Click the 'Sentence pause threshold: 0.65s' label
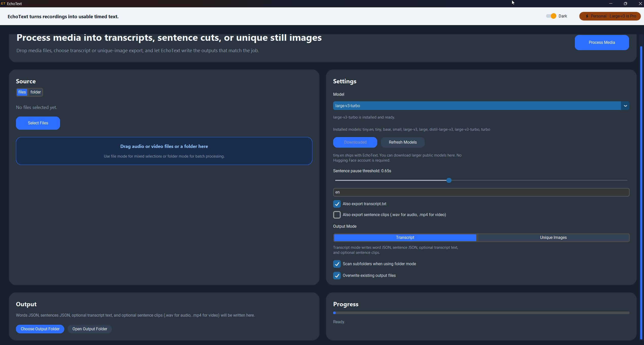The width and height of the screenshot is (644, 345). point(362,171)
